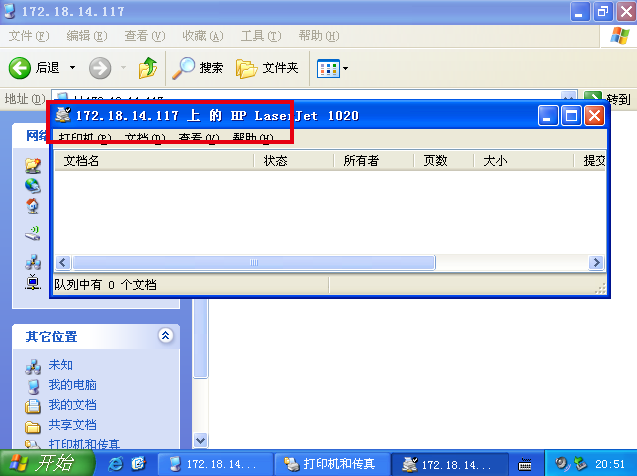Switch to first 172.18.14... taskbar button
The image size is (637, 476).
[215, 463]
